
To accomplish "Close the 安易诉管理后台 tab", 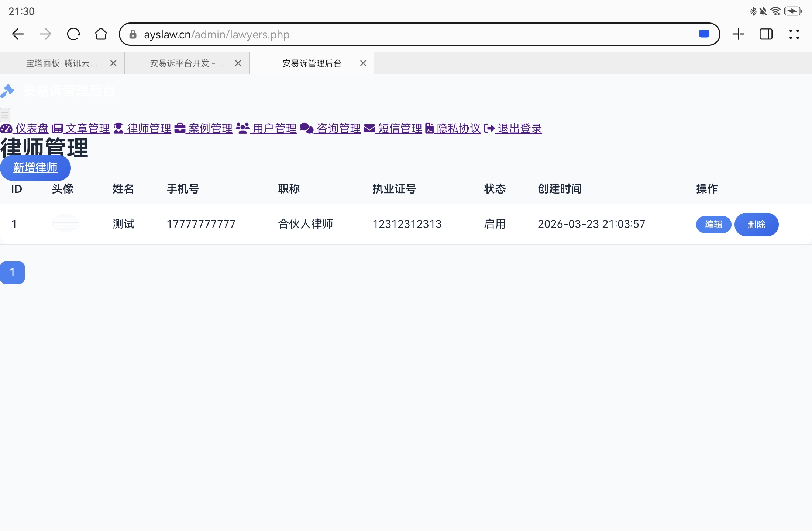I will pos(363,63).
